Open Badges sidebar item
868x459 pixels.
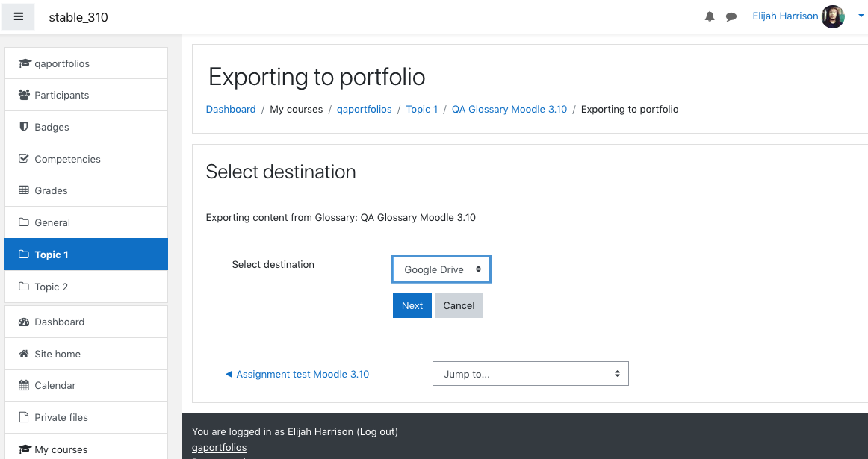coord(87,127)
